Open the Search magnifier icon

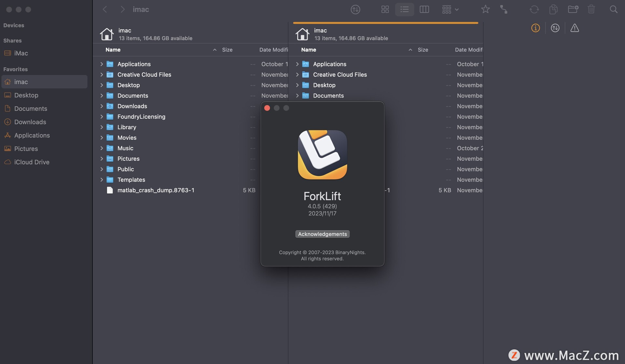tap(614, 9)
